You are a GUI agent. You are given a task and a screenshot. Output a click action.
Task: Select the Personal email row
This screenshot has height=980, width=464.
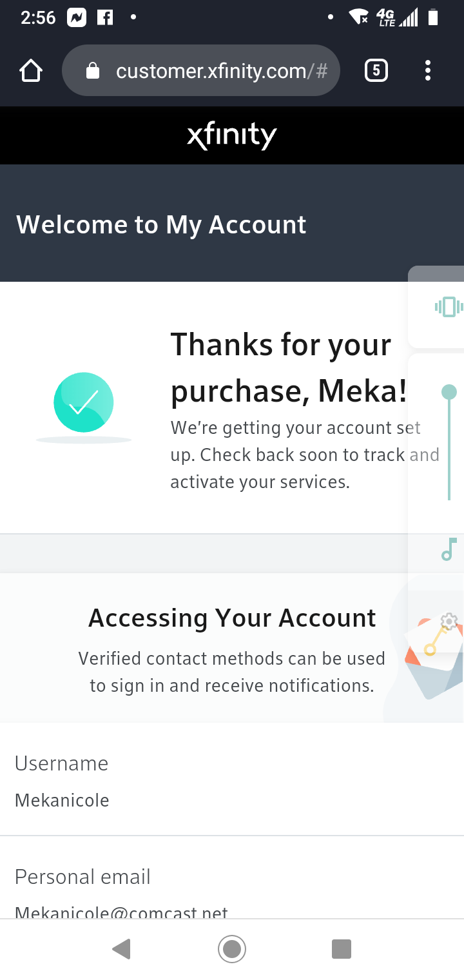coord(232,893)
